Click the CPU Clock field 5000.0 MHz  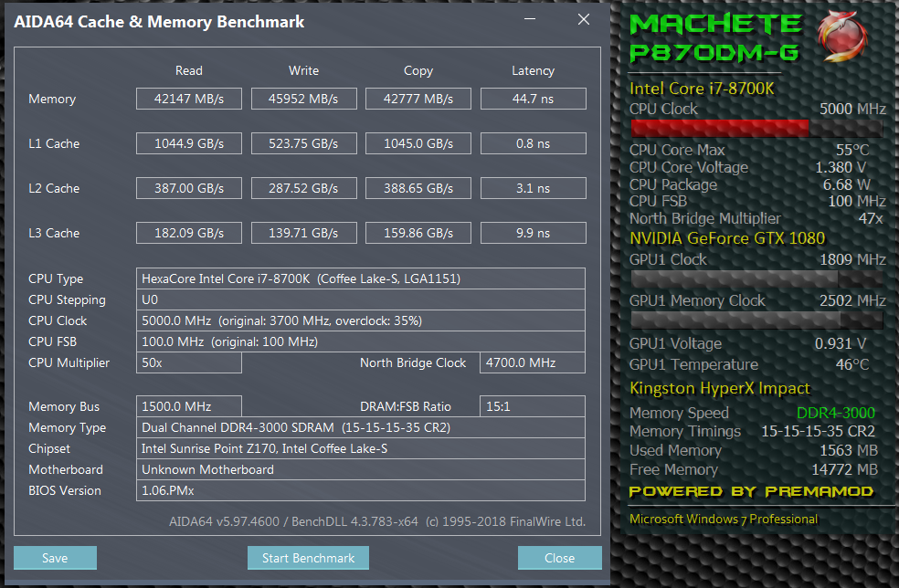(361, 320)
